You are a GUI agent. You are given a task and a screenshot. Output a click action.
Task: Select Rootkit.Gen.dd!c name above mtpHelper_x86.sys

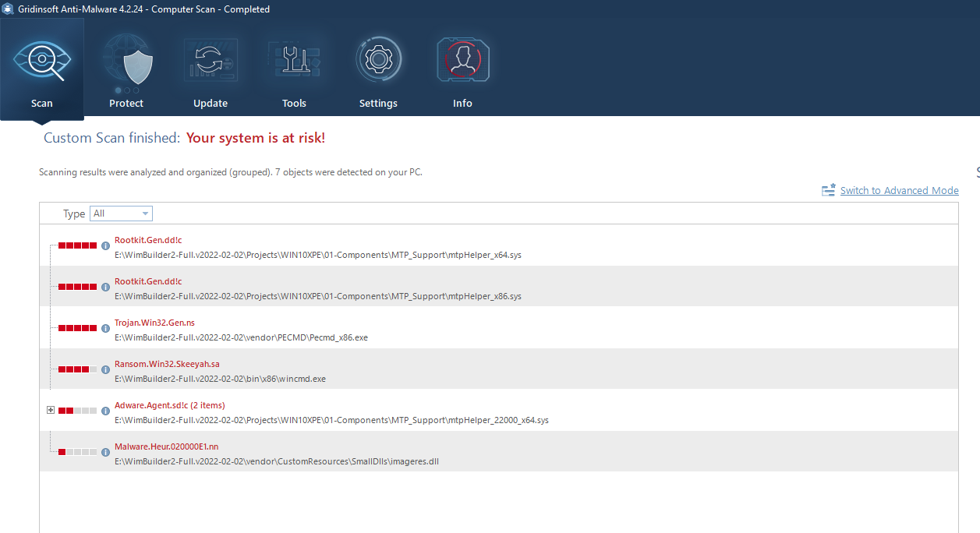click(x=148, y=281)
